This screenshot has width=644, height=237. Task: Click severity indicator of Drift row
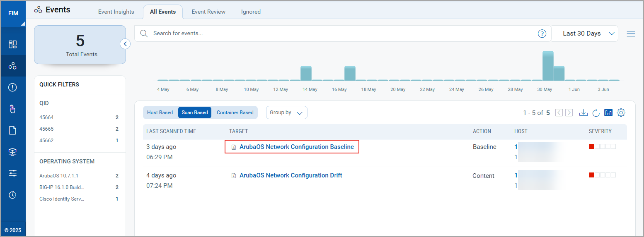[602, 175]
